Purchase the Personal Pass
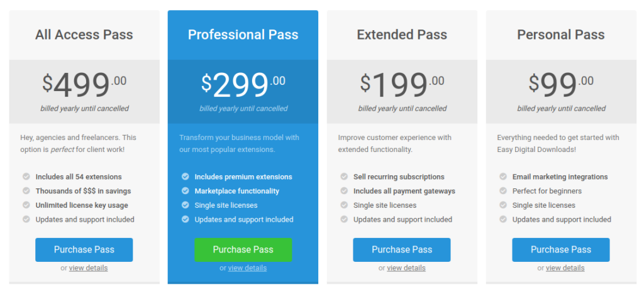Viewport: 644px width, 292px height. 561,249
